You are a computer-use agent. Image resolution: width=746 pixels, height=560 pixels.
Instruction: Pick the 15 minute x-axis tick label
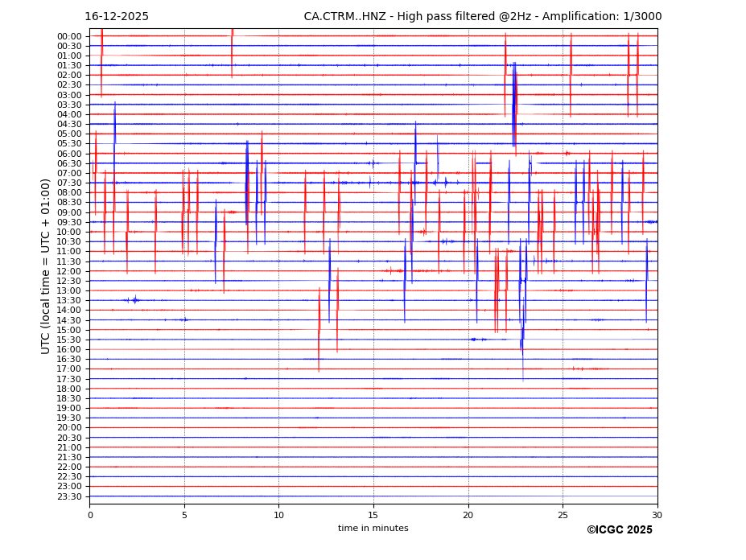pos(373,515)
